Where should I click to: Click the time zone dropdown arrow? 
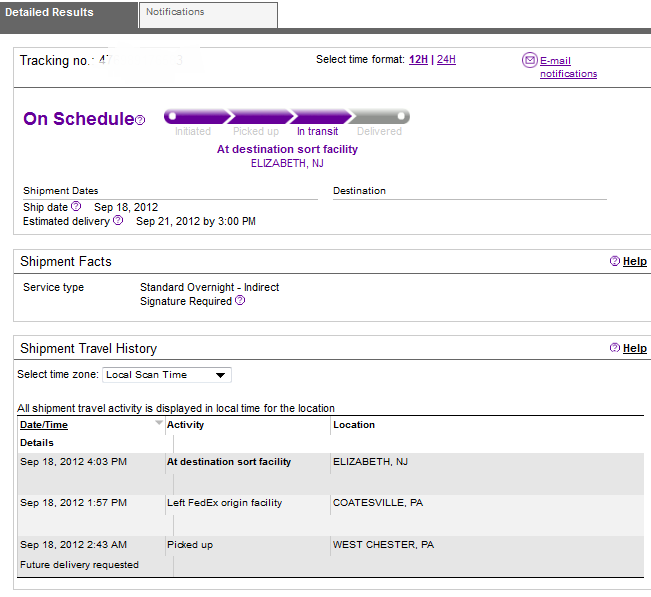pyautogui.click(x=220, y=375)
